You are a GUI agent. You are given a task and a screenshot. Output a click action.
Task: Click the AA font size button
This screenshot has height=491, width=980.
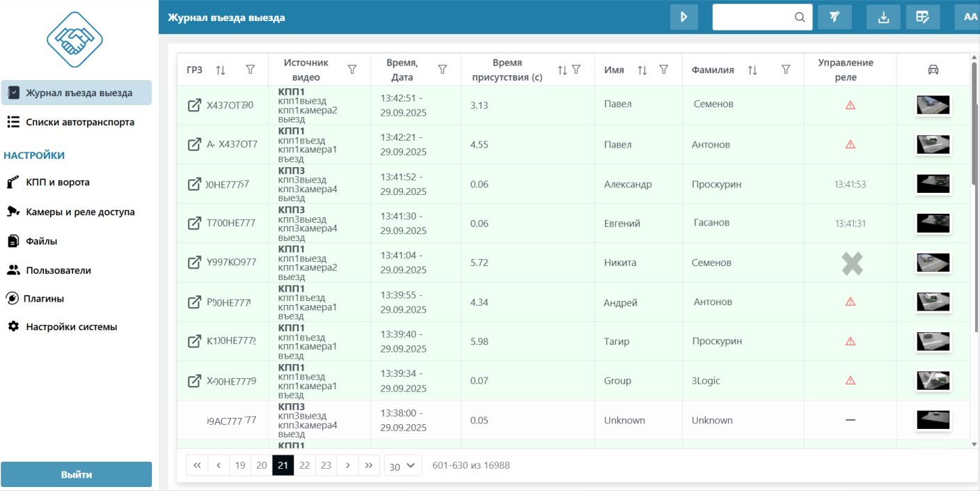(x=970, y=17)
